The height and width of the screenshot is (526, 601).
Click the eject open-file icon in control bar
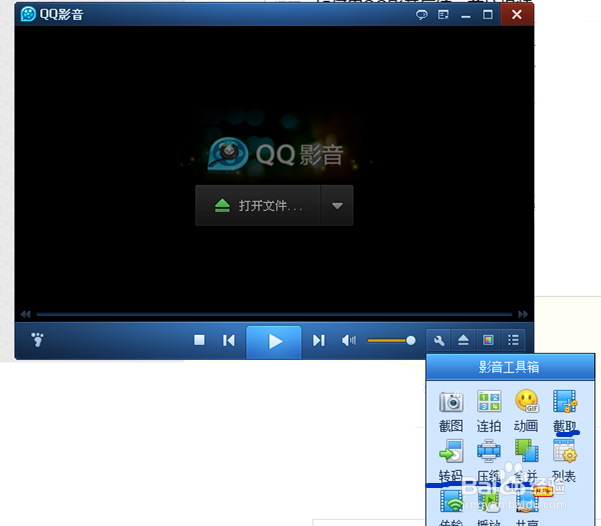[x=463, y=340]
